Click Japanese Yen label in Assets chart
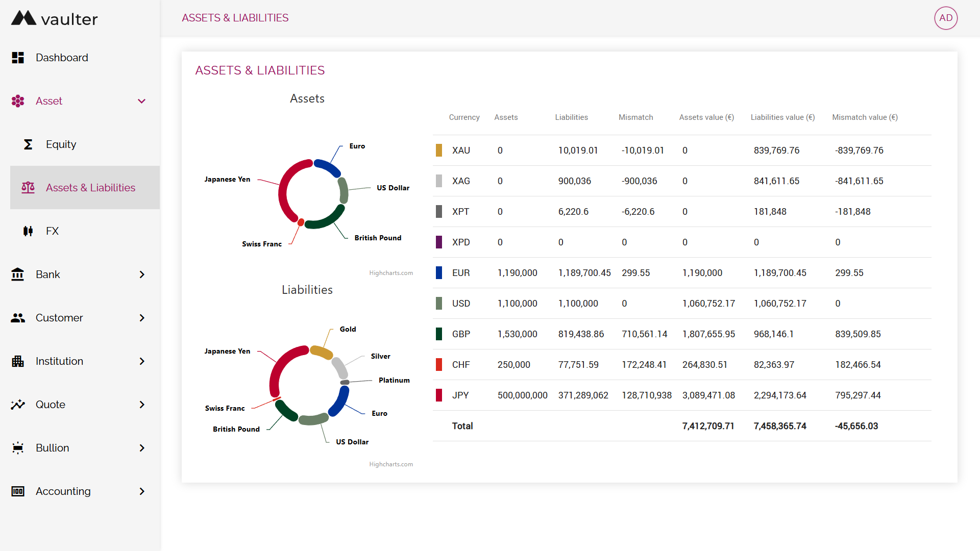980x551 pixels. (227, 179)
